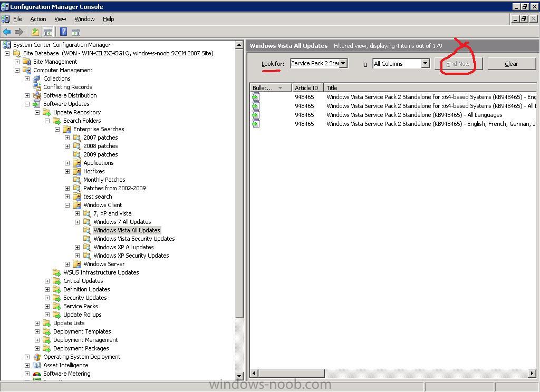The width and height of the screenshot is (540, 392).
Task: Expand the Windows Server folder
Action: [67, 264]
